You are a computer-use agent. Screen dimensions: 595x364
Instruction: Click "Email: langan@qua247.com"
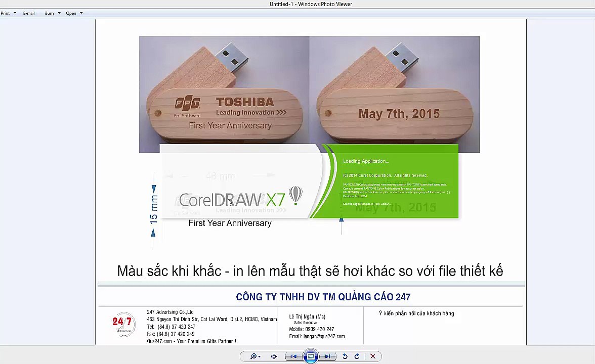coord(317,336)
